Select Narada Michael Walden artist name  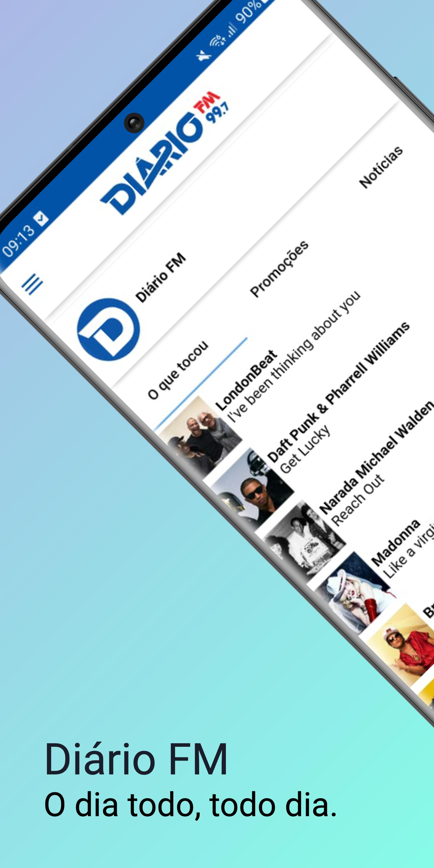click(376, 458)
